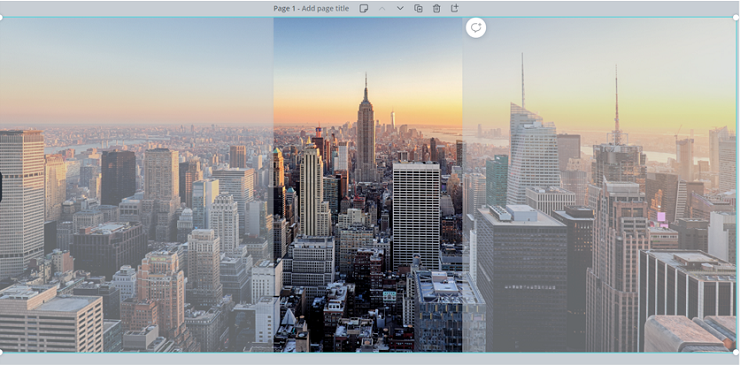Image resolution: width=740 pixels, height=365 pixels.
Task: Open the add comment bubble button
Action: [476, 28]
